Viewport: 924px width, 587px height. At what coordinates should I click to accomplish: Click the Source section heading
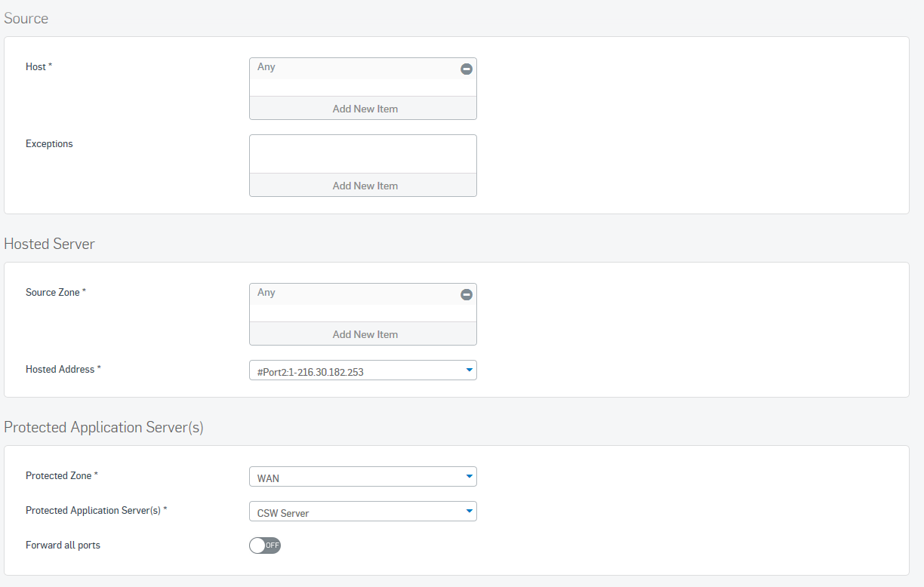click(x=26, y=19)
